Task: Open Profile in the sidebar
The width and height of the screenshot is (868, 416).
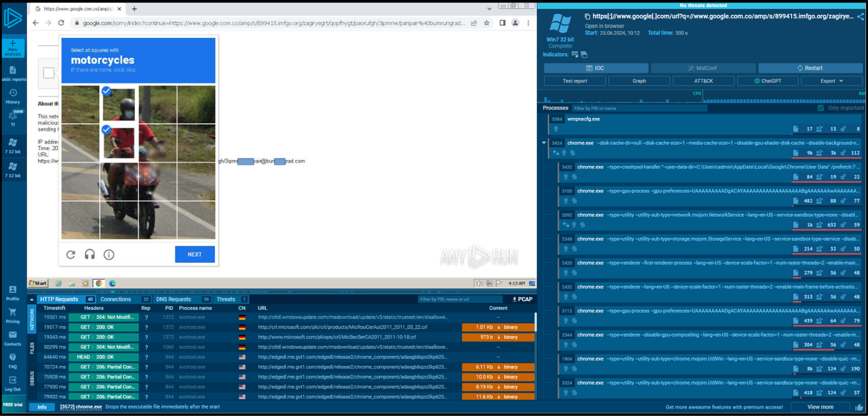Action: 13,293
